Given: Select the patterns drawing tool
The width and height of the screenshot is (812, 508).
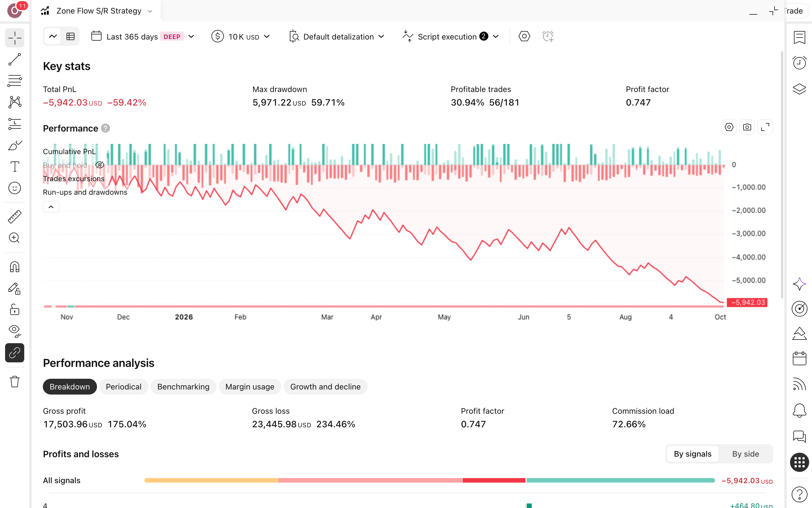Looking at the screenshot, I should 15,102.
